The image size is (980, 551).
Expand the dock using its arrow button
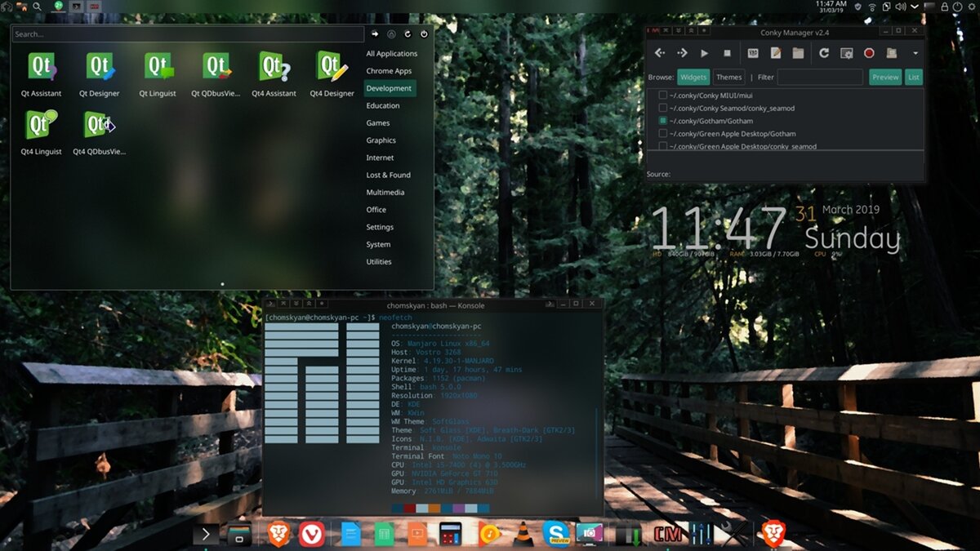[x=205, y=535]
